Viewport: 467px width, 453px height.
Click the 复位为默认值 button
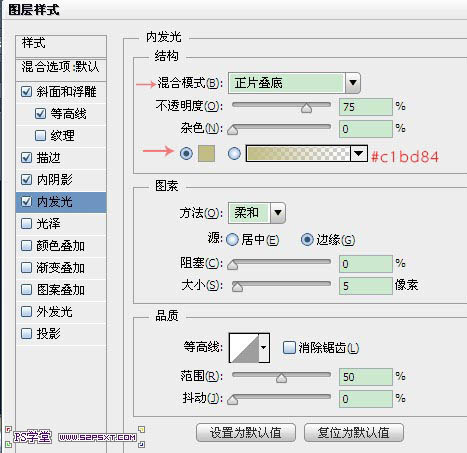coord(354,433)
